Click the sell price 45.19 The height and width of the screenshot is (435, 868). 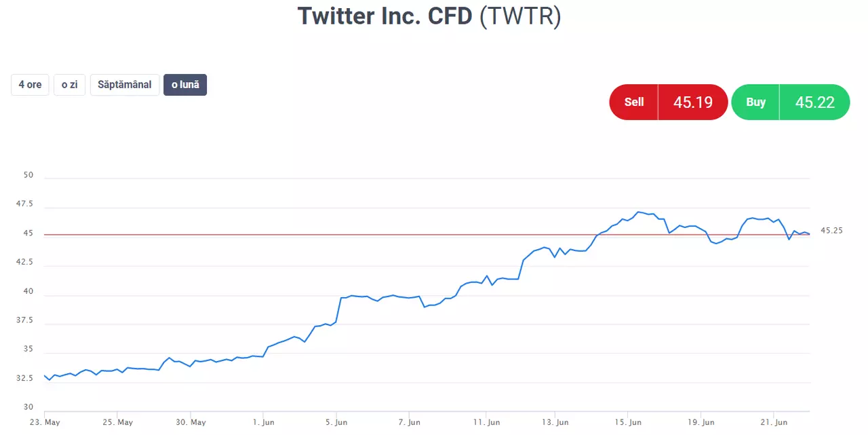693,102
